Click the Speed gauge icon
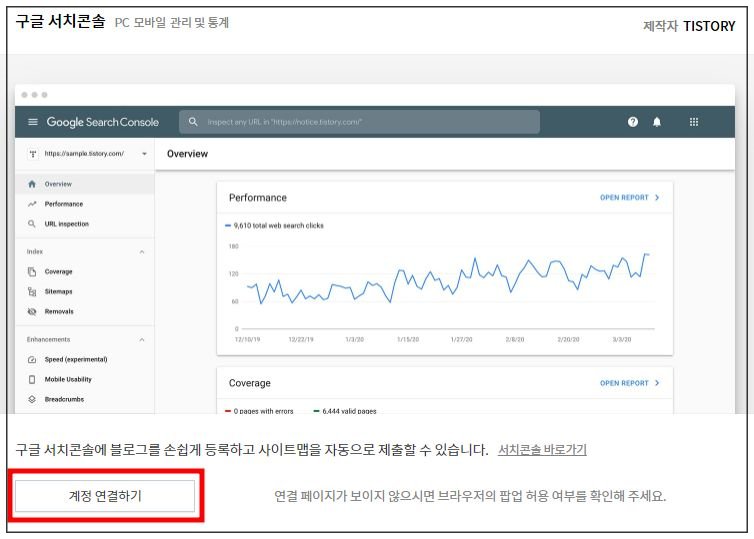754x539 pixels. point(32,359)
